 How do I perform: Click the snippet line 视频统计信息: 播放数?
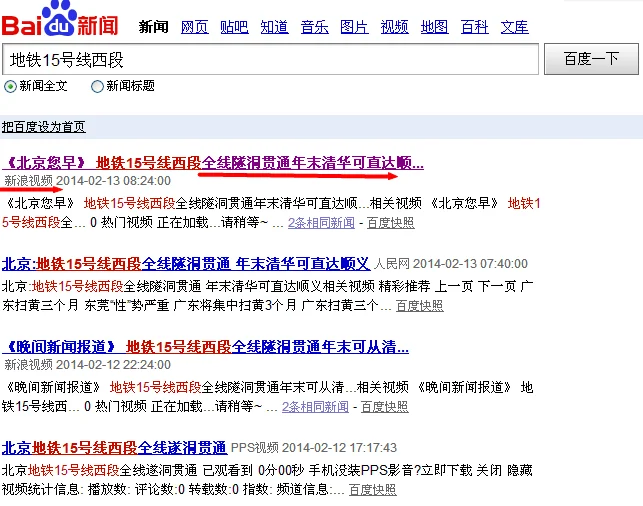(173, 490)
